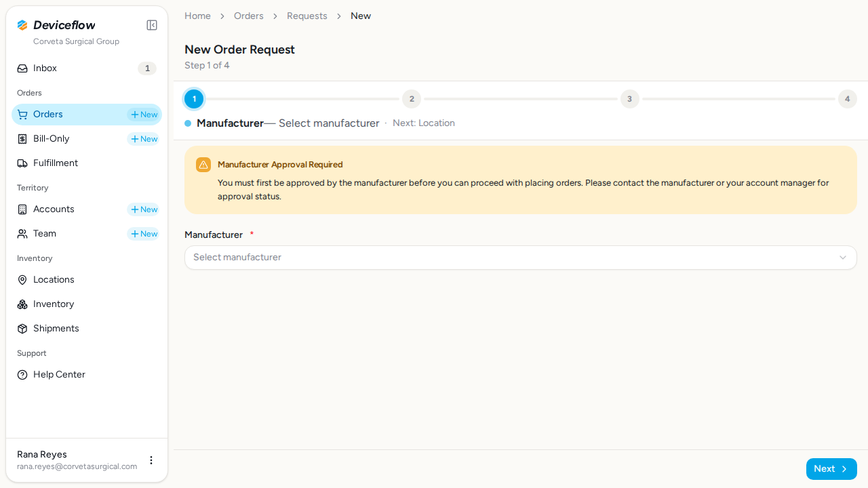The width and height of the screenshot is (868, 488).
Task: Click the New Order Request title
Action: coord(239,49)
